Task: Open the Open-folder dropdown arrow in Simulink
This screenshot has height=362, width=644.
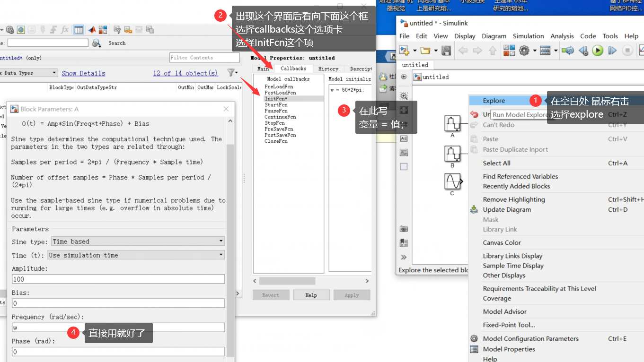Action: tap(435, 51)
